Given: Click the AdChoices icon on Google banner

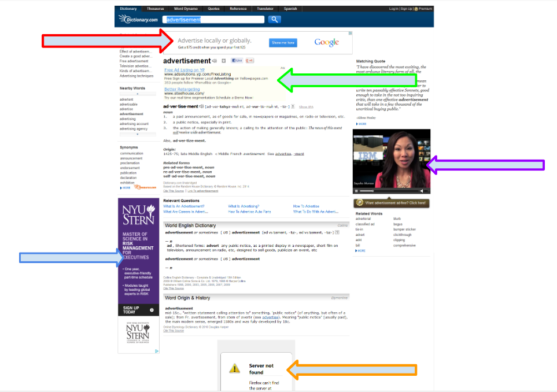Looking at the screenshot, I should click(351, 34).
